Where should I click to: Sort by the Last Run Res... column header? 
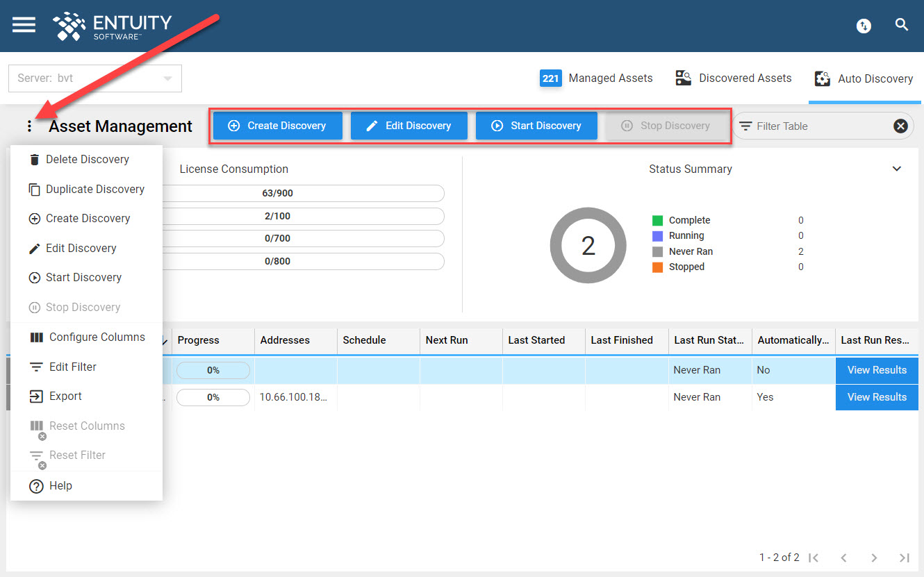pos(877,340)
